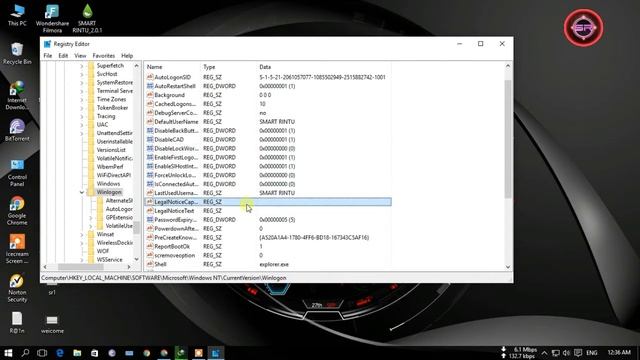Open the View menu
This screenshot has height=360, width=640.
tap(80, 56)
